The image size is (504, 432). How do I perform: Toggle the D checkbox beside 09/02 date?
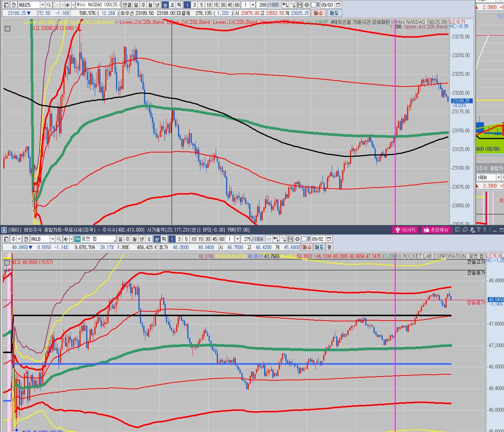pyautogui.click(x=304, y=239)
